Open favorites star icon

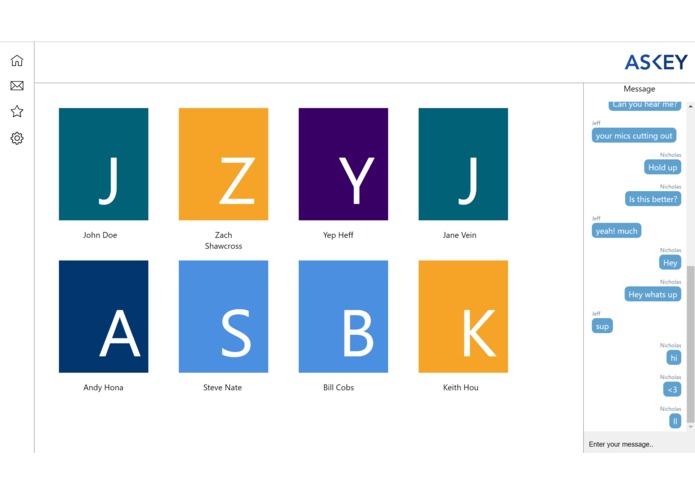pyautogui.click(x=17, y=111)
